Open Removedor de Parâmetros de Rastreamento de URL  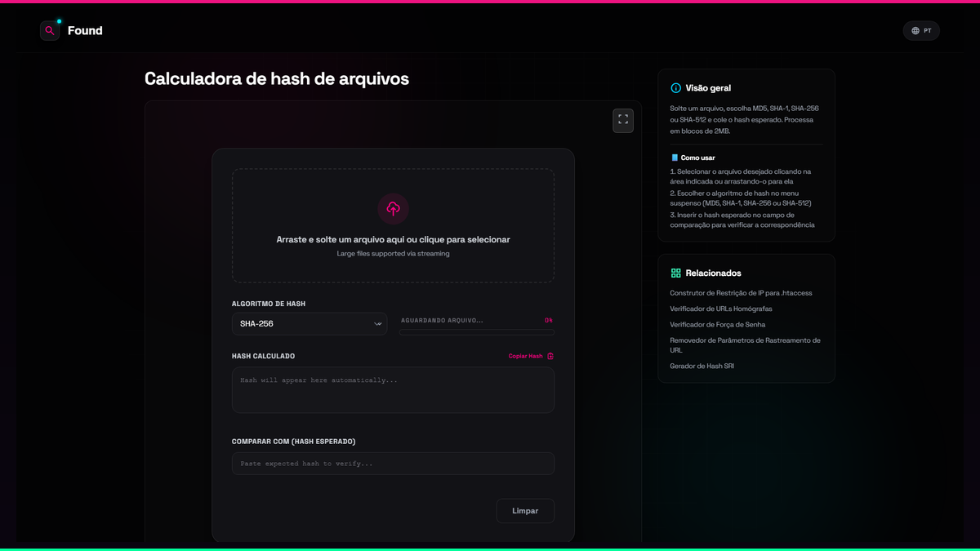(745, 344)
